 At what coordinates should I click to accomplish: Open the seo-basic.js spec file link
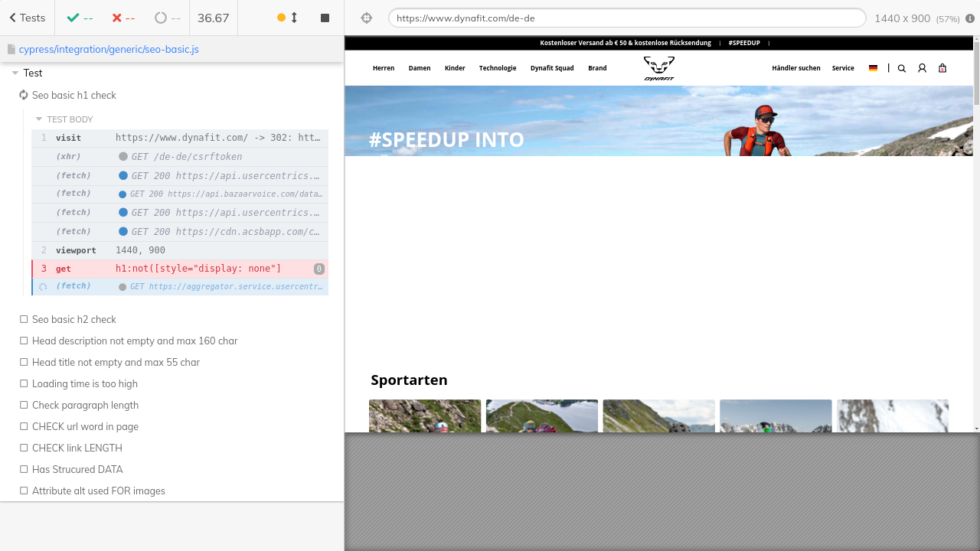(108, 49)
